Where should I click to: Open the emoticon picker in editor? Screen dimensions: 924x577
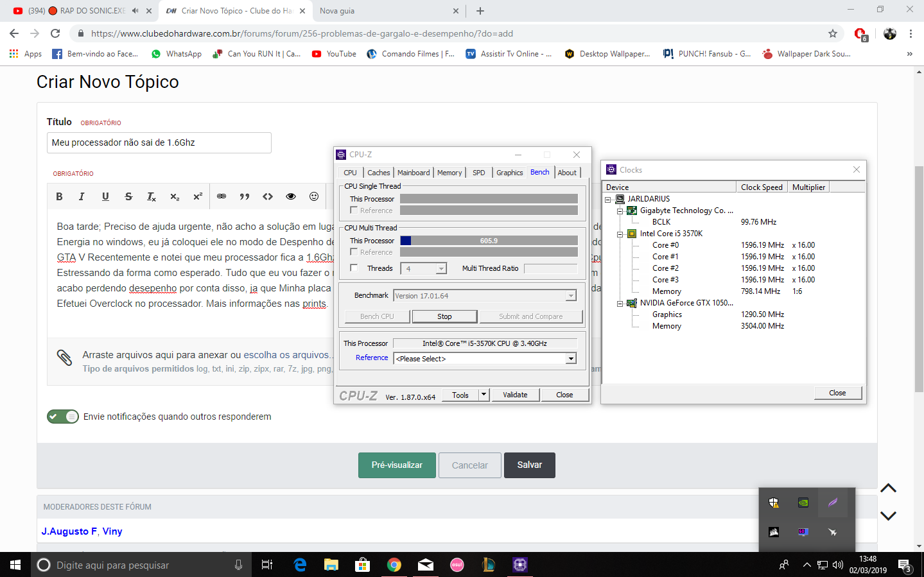(x=314, y=196)
